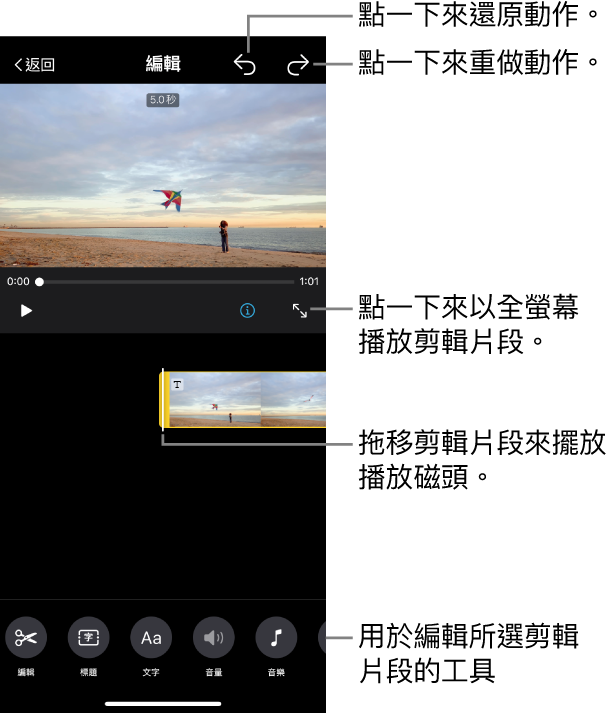
Task: Tap the 5.0秒 duration label
Action: tap(163, 100)
